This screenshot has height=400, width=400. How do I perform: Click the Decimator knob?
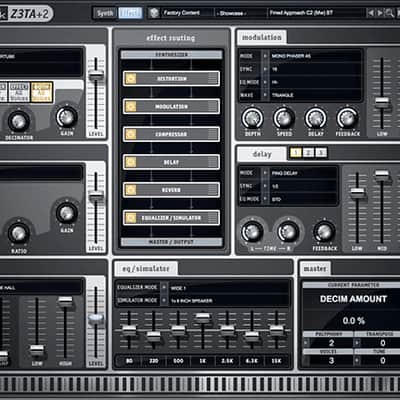(x=19, y=121)
